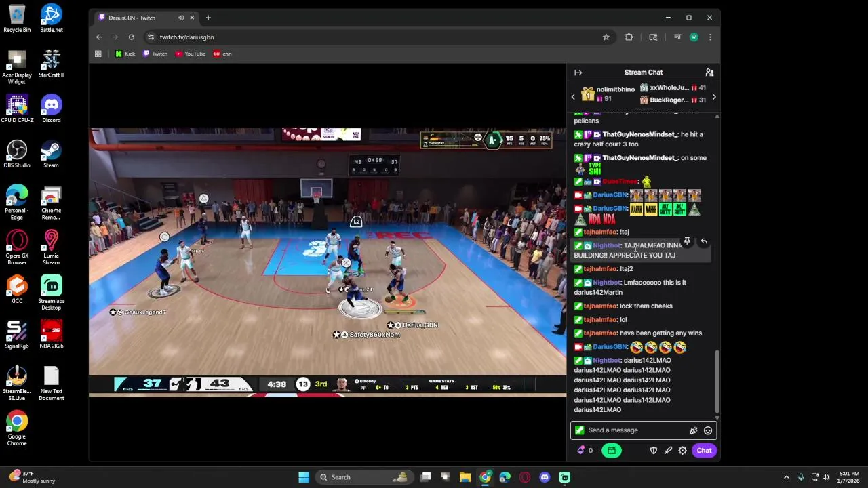Send message with the Chat button
Image resolution: width=868 pixels, height=488 pixels.
[704, 451]
